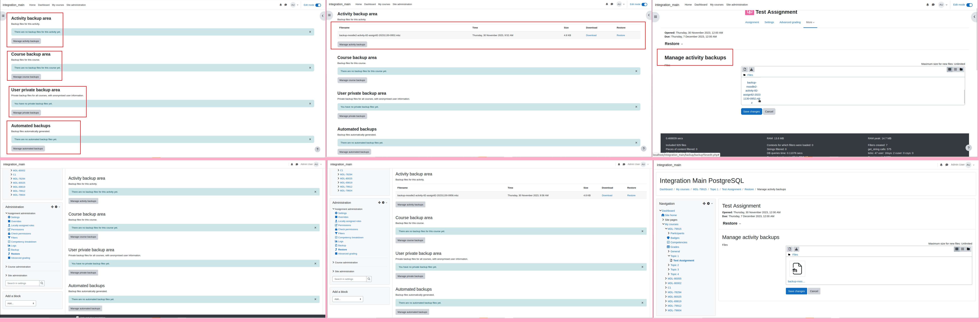
Task: Switch to folder tree view, top-right file manager
Action: 961,70
